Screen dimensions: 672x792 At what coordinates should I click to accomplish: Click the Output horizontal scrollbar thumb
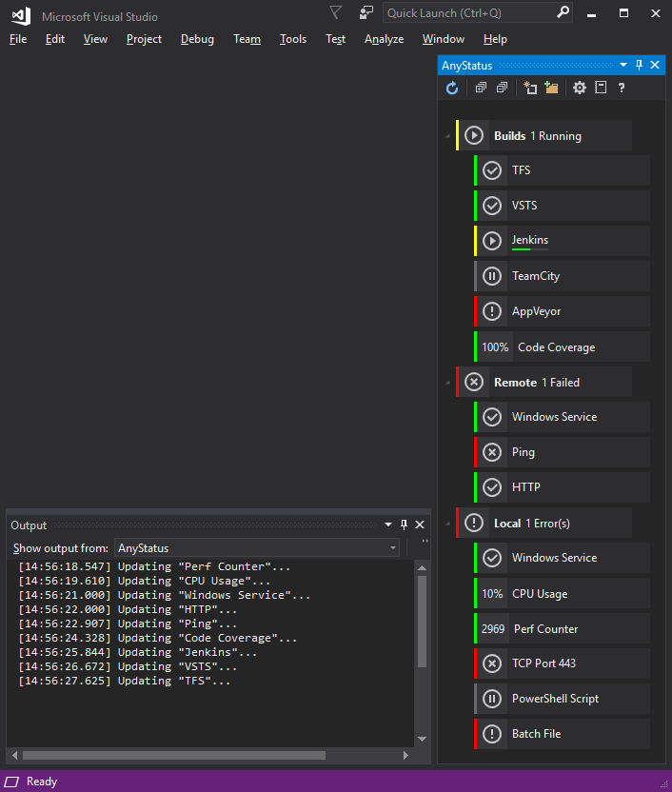174,756
